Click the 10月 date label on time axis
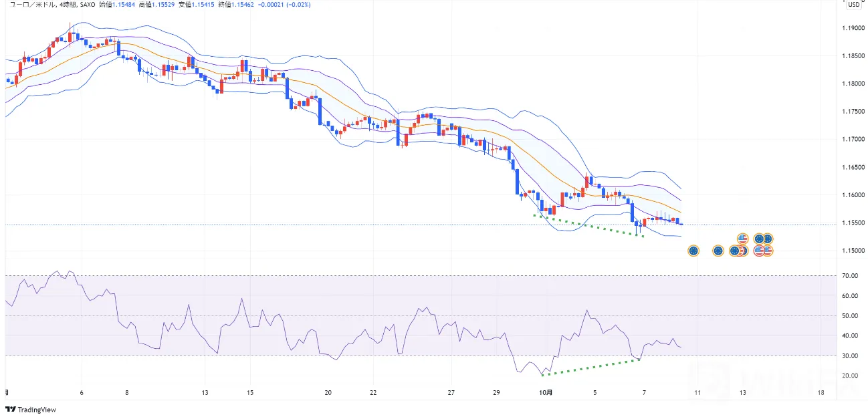868x419 pixels. click(x=546, y=393)
